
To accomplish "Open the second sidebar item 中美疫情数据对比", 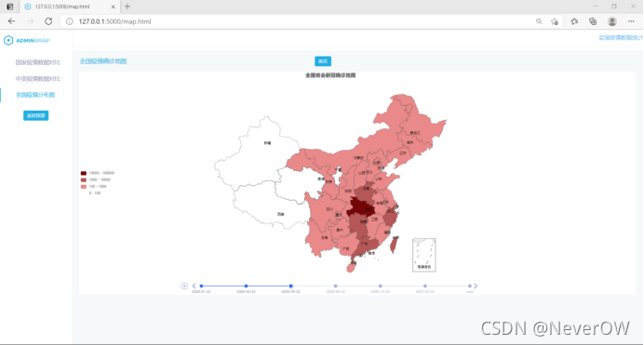I will click(38, 78).
